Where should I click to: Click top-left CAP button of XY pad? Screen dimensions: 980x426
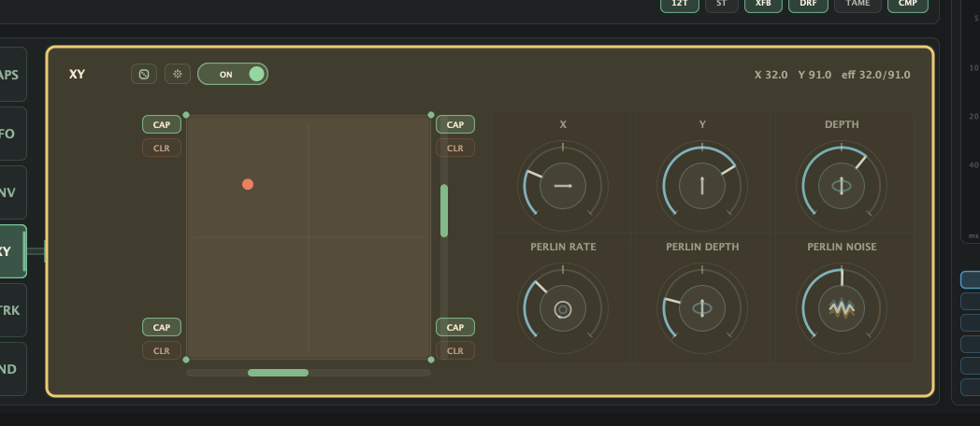[x=162, y=124]
